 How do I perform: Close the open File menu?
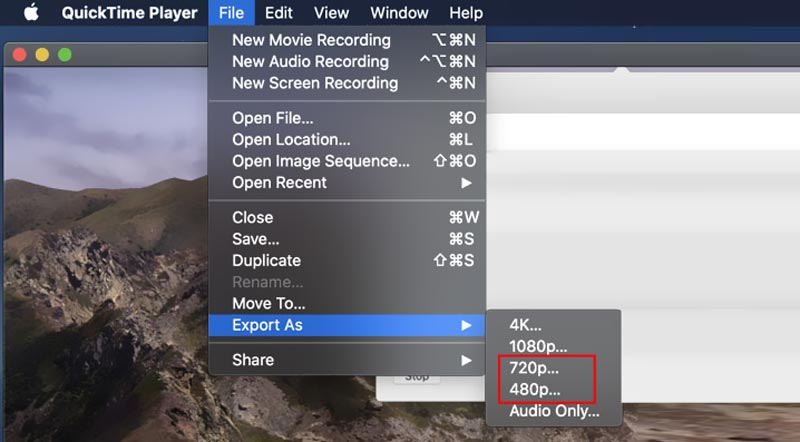[x=231, y=13]
